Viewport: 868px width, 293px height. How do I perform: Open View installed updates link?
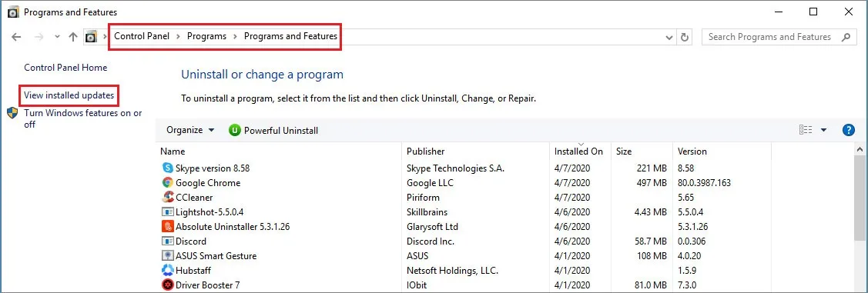coord(69,95)
